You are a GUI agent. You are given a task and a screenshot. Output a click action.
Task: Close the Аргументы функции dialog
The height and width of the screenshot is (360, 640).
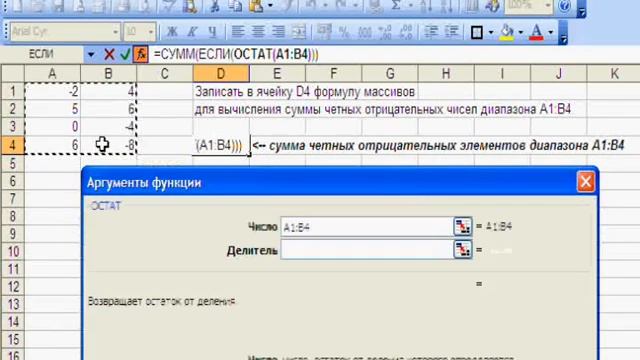tap(585, 182)
